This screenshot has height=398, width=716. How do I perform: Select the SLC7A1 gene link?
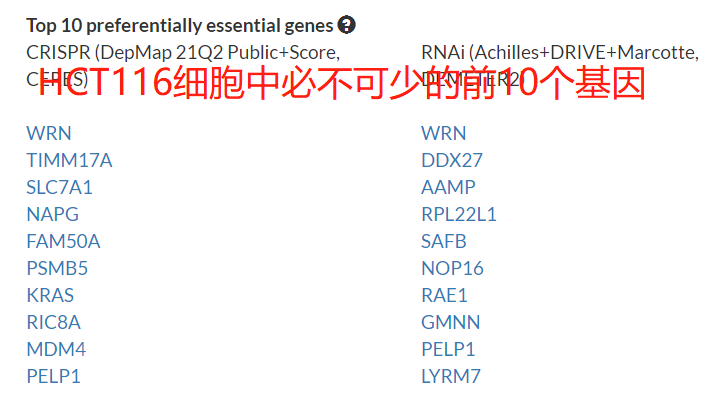click(x=59, y=188)
